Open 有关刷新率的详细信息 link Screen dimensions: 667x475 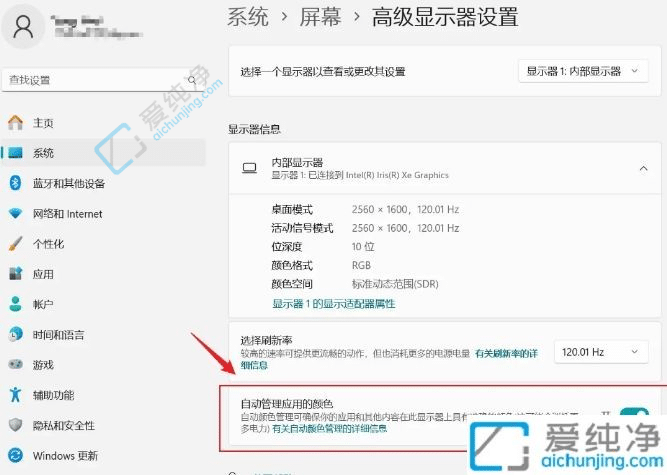pyautogui.click(x=506, y=353)
